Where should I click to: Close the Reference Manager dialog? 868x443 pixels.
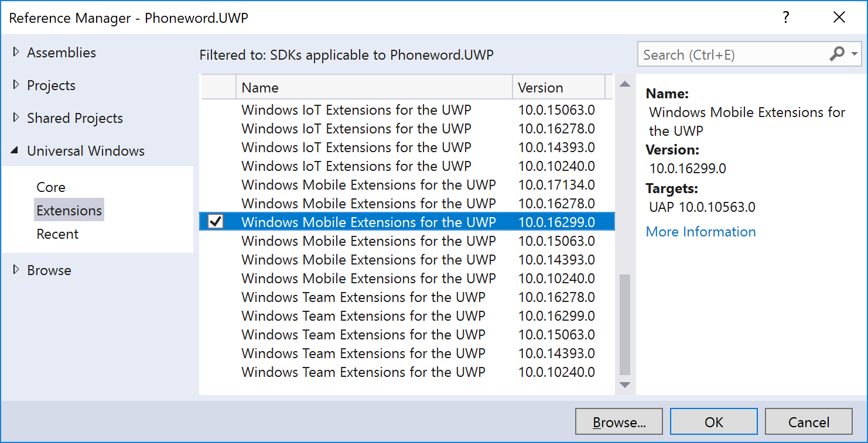839,18
